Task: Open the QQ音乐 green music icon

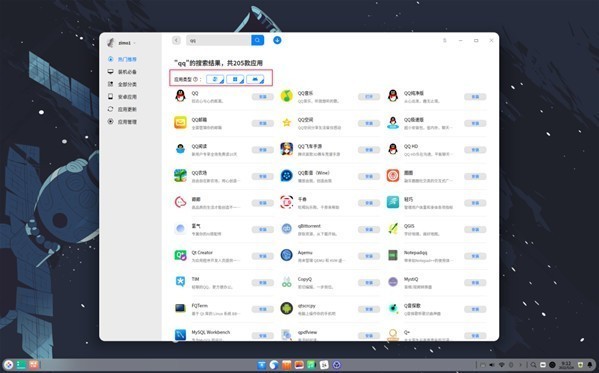Action: (x=287, y=96)
